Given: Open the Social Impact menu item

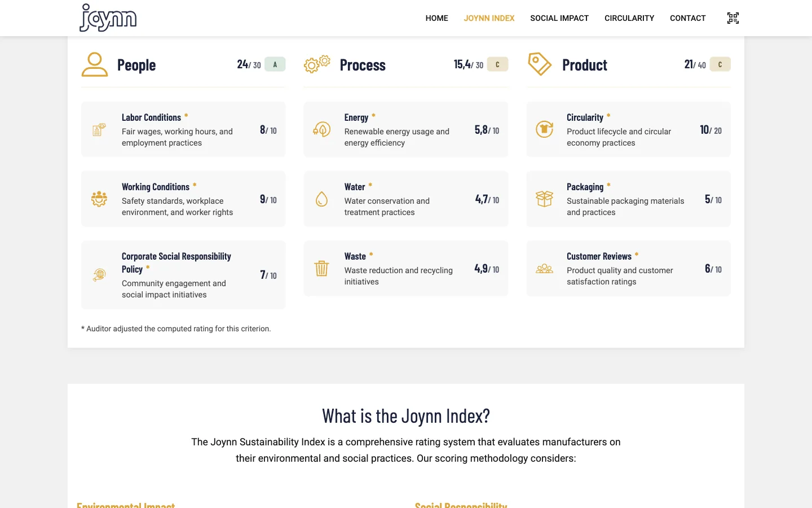Looking at the screenshot, I should click(x=559, y=18).
